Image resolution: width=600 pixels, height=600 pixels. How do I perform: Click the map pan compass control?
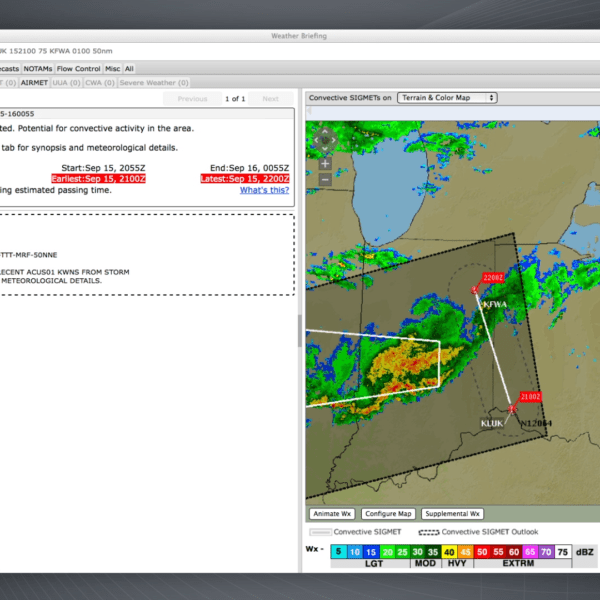pyautogui.click(x=325, y=140)
